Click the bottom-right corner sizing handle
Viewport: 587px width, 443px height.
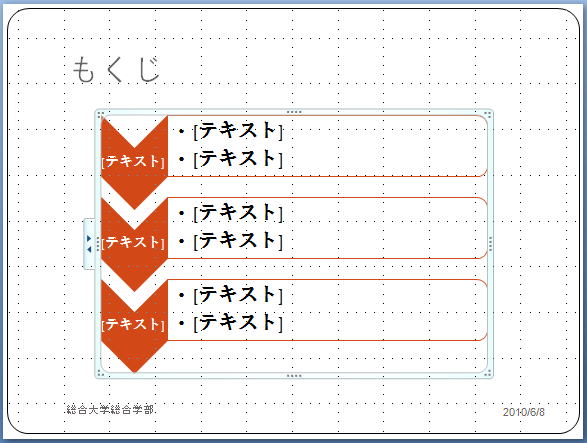pyautogui.click(x=488, y=373)
